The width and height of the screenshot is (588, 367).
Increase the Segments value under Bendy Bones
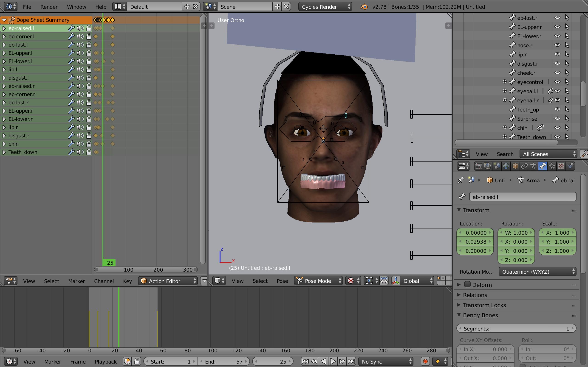click(572, 328)
